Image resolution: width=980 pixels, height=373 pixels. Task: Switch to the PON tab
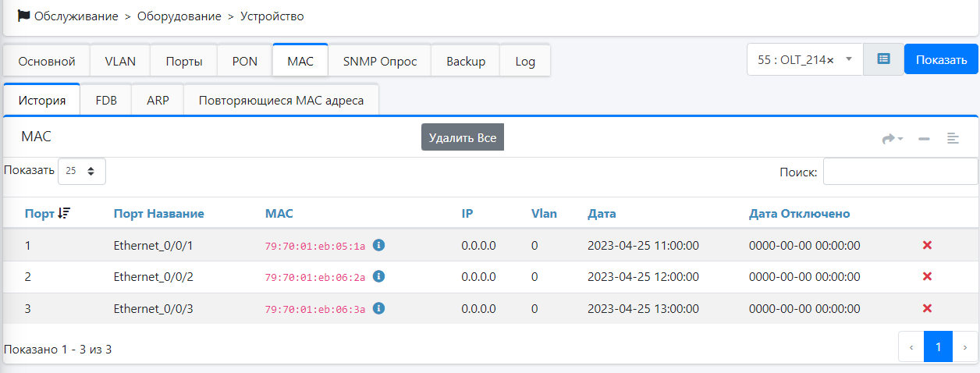point(245,61)
